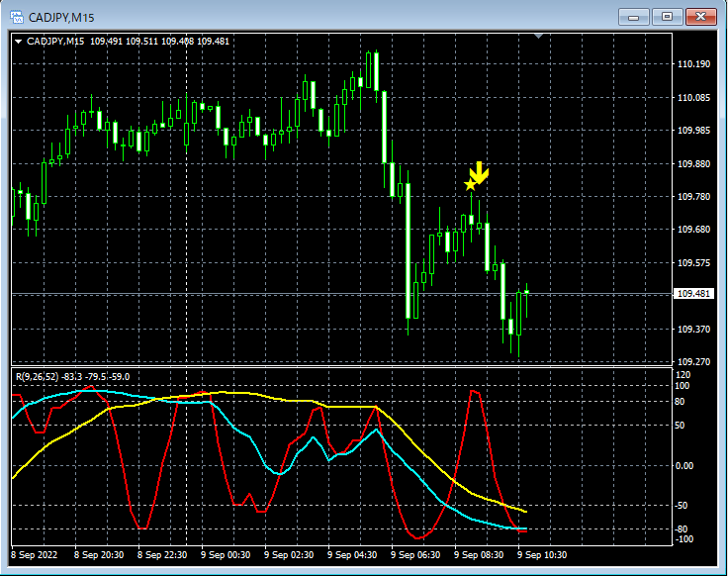Image resolution: width=728 pixels, height=576 pixels.
Task: Close the CADJPY,M15 chart window
Action: (x=701, y=17)
